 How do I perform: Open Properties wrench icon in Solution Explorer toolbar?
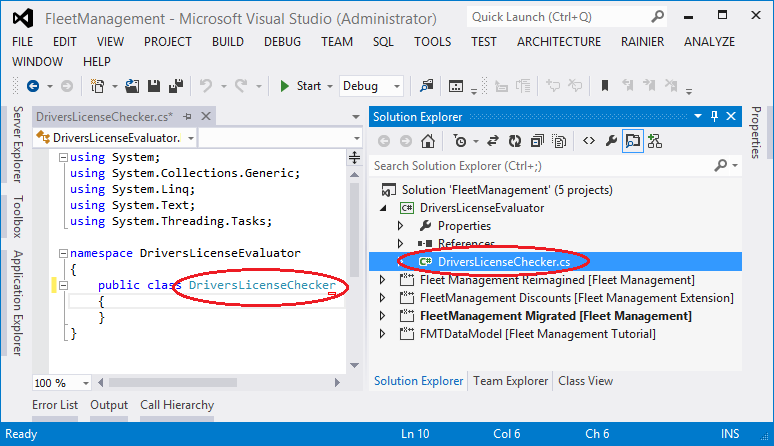(611, 141)
